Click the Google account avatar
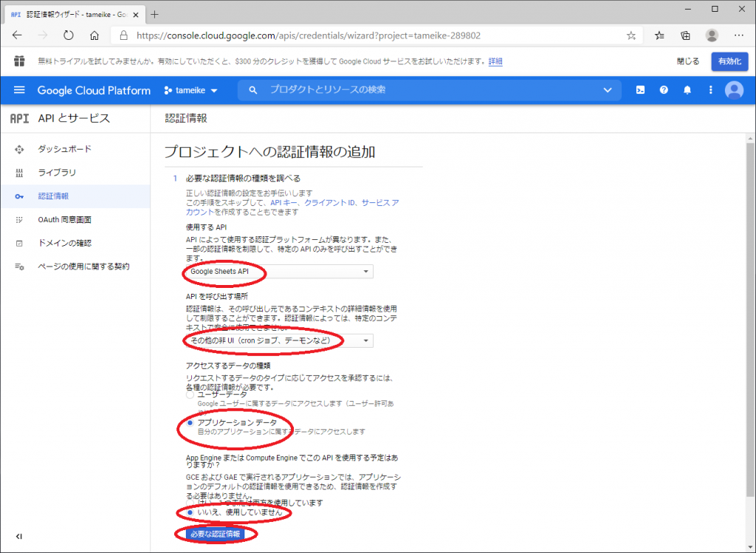 [734, 90]
